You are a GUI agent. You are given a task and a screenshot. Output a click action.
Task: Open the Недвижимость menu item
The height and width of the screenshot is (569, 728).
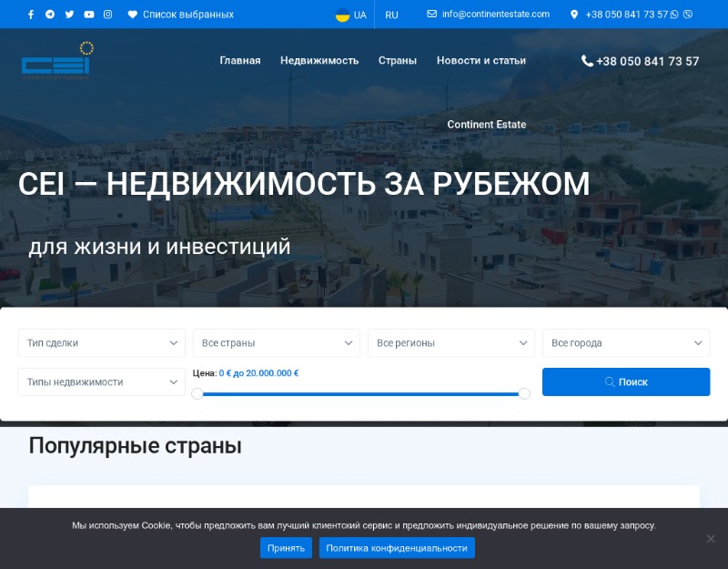319,60
